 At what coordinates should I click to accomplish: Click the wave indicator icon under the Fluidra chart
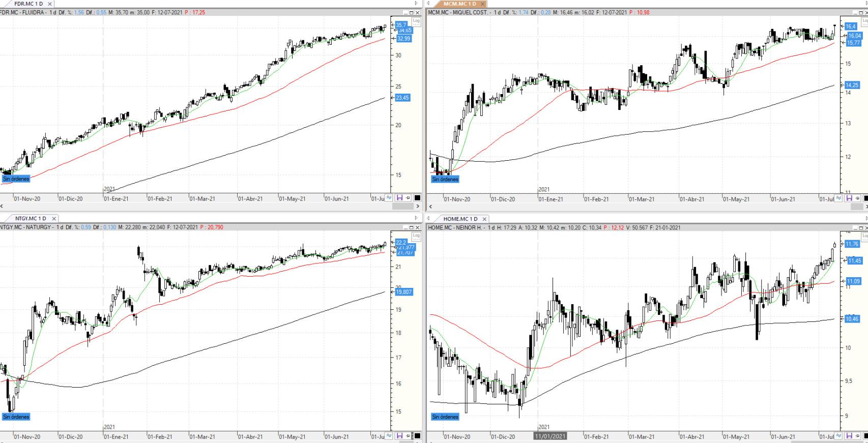pos(389,198)
